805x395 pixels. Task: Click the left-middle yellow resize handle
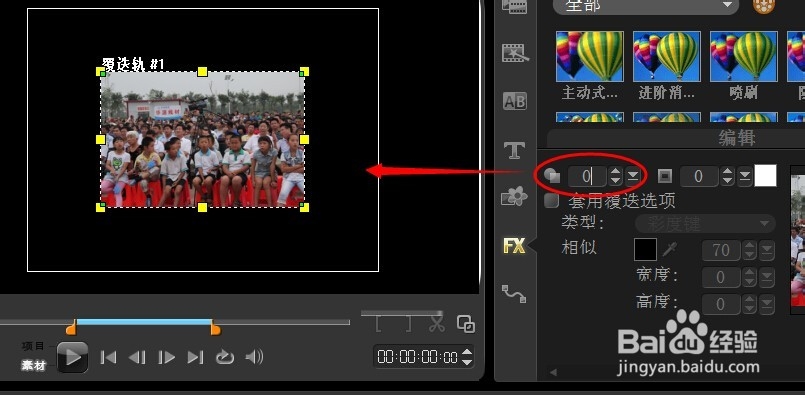pyautogui.click(x=101, y=139)
